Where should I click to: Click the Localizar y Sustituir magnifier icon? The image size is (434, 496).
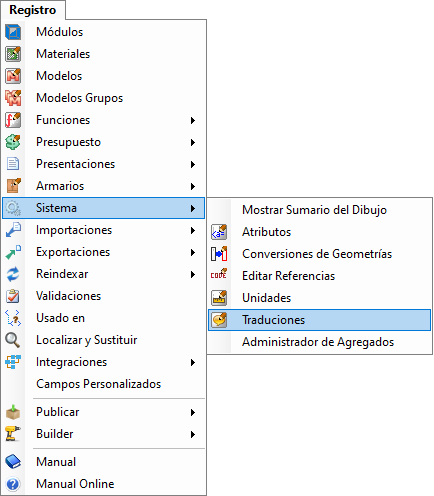click(13, 340)
